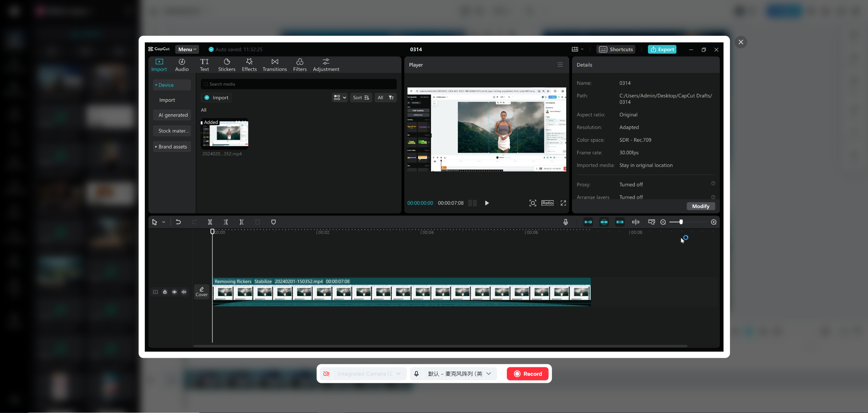868x413 pixels.
Task: Open the Sort dropdown for media
Action: (360, 97)
